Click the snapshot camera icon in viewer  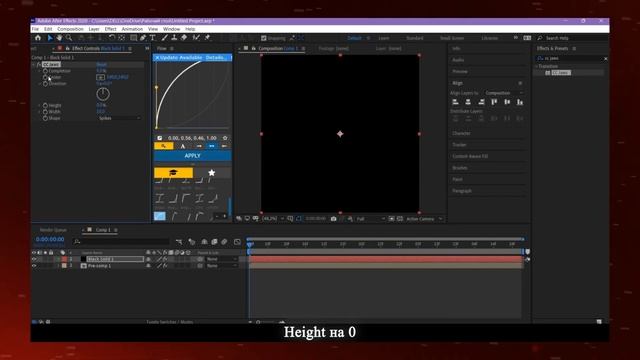tap(333, 219)
